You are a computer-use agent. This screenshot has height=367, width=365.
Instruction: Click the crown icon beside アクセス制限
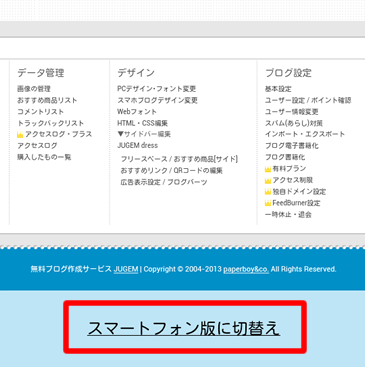[x=268, y=181]
